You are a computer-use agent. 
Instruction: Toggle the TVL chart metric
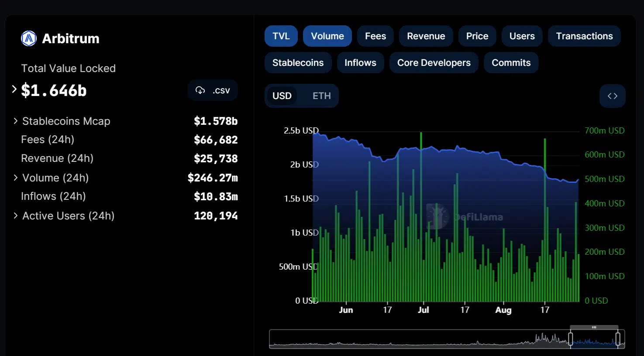(281, 36)
